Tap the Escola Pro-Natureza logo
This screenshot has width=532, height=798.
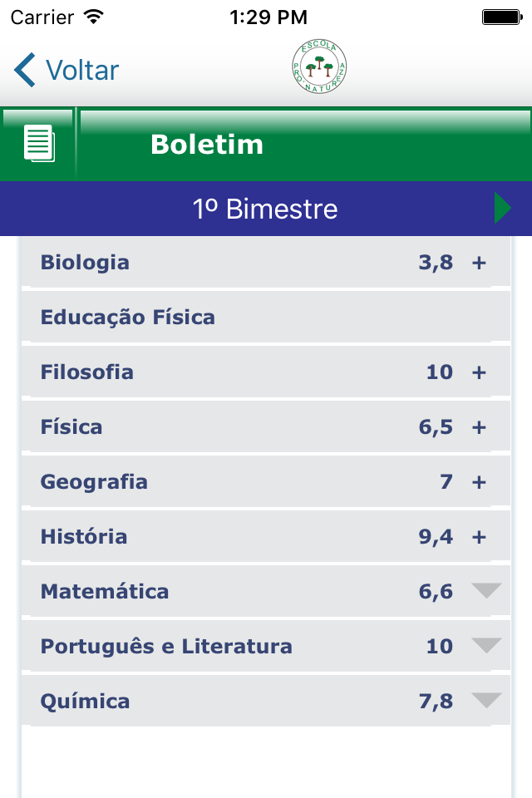pos(319,66)
